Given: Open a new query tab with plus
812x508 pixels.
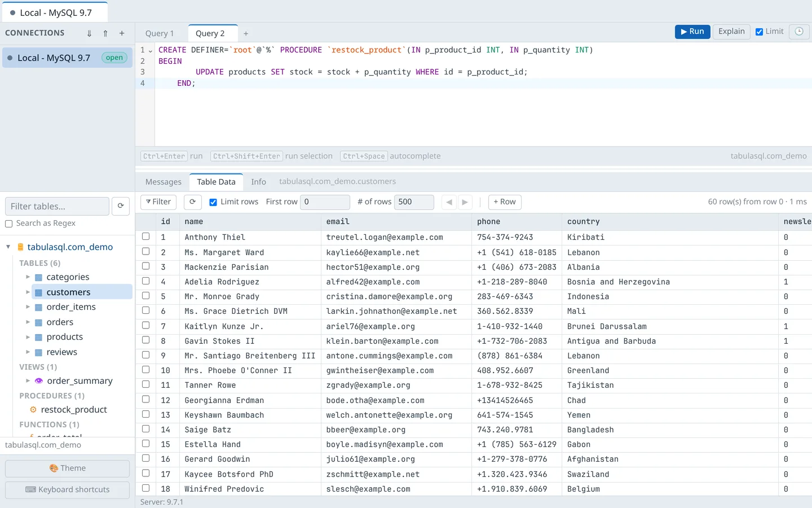Looking at the screenshot, I should pyautogui.click(x=246, y=34).
